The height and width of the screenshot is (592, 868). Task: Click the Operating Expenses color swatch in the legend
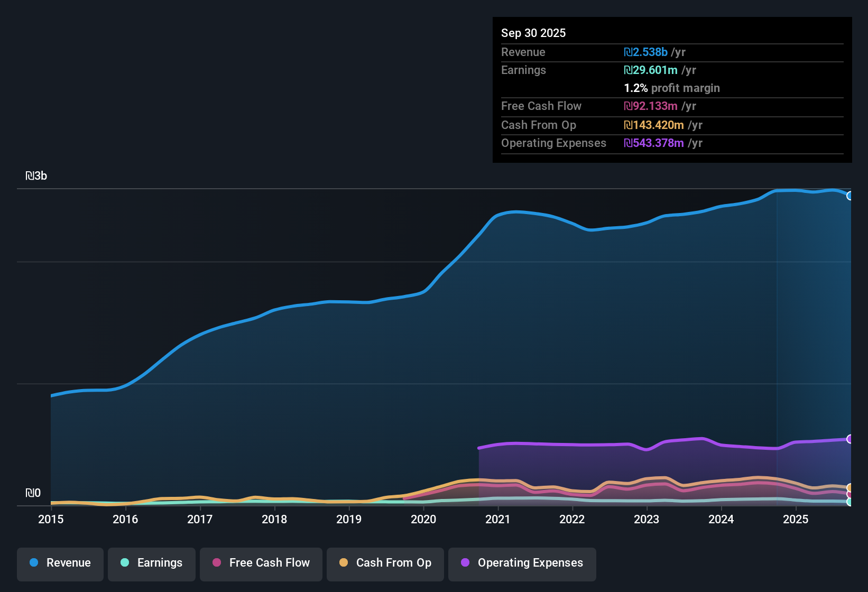(x=465, y=563)
